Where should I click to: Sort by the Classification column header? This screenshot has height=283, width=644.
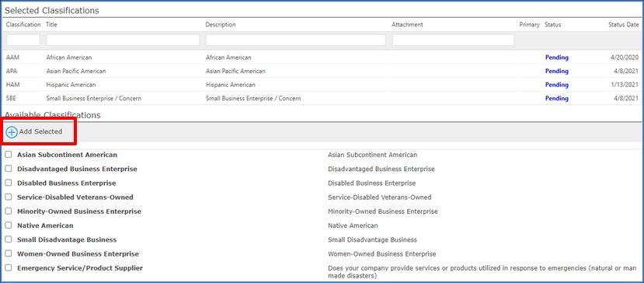click(23, 25)
